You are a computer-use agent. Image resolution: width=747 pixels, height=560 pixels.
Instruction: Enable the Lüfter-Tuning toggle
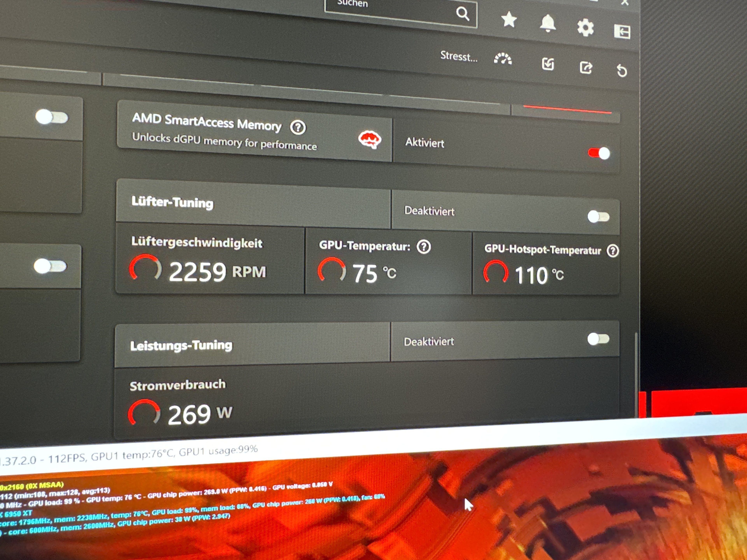click(x=598, y=216)
